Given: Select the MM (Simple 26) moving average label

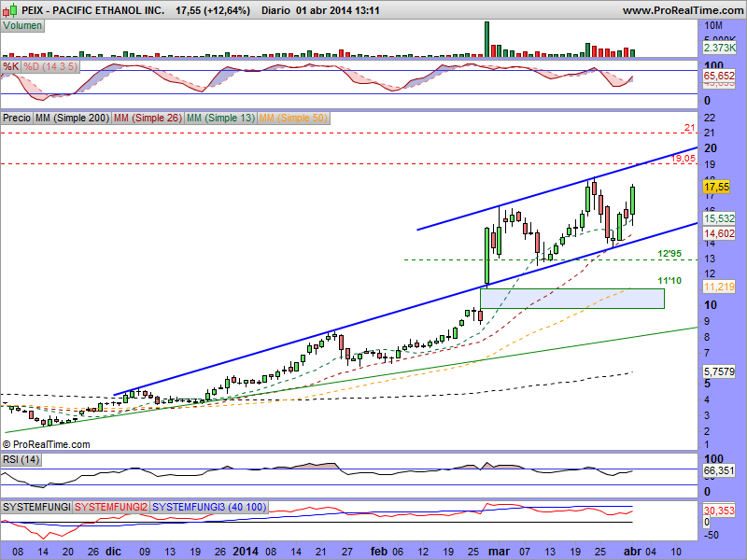Looking at the screenshot, I should coord(148,118).
